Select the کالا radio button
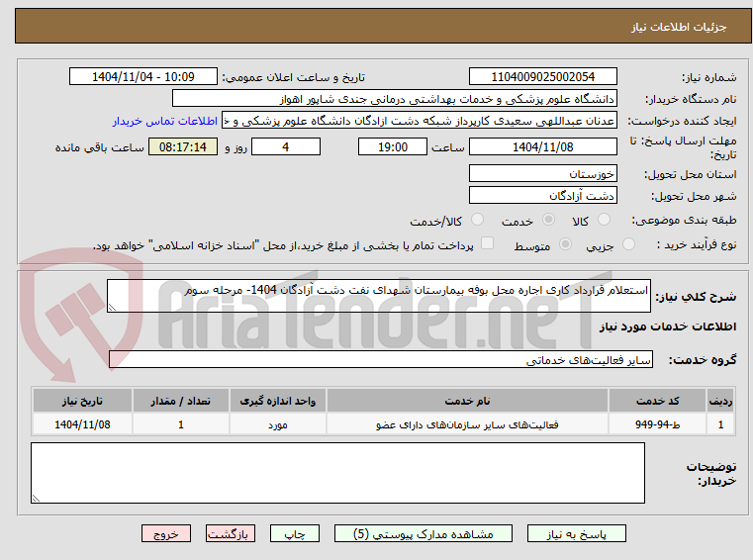This screenshot has height=560, width=753. pos(604,220)
